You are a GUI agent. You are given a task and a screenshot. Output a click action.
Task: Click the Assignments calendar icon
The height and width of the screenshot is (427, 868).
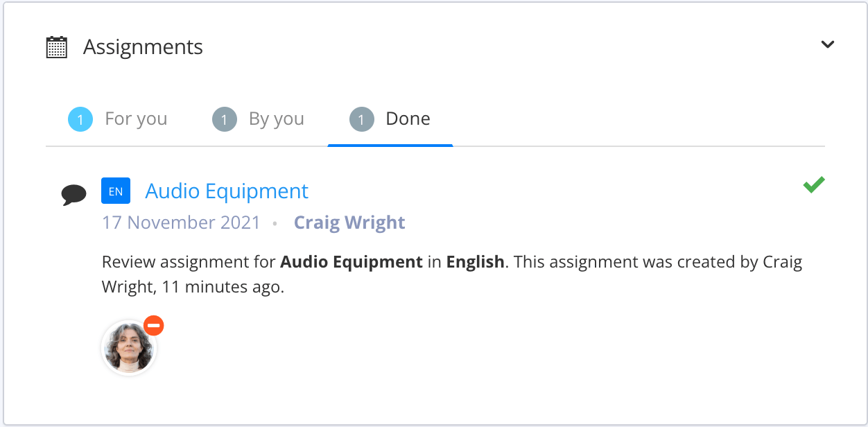tap(55, 46)
